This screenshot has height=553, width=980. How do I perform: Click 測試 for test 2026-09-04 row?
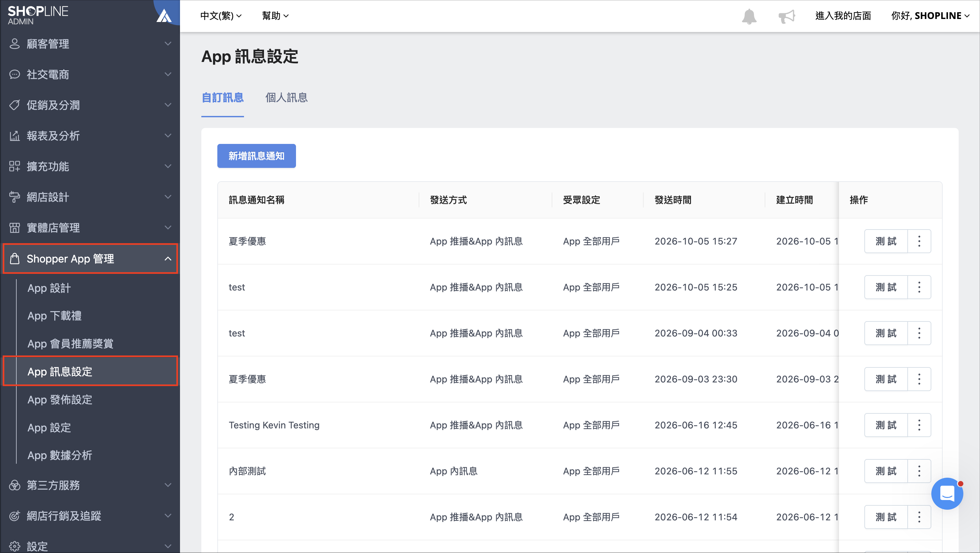point(886,333)
